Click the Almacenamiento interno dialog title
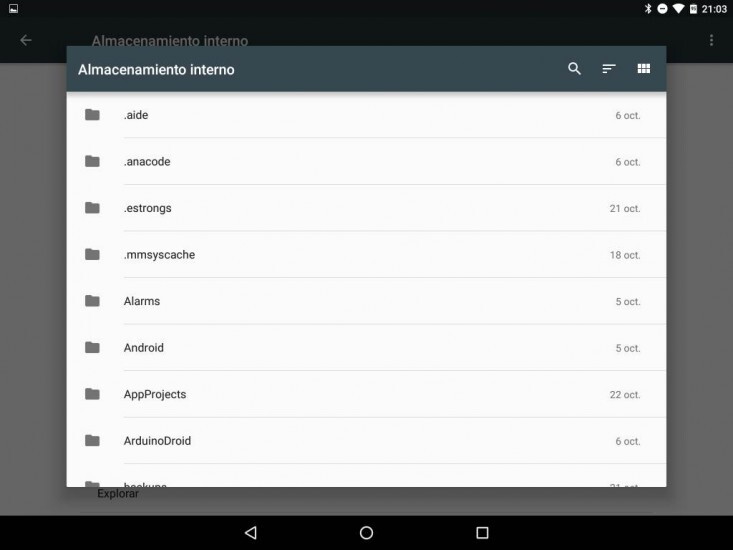Viewport: 733px width, 550px height. (x=156, y=70)
